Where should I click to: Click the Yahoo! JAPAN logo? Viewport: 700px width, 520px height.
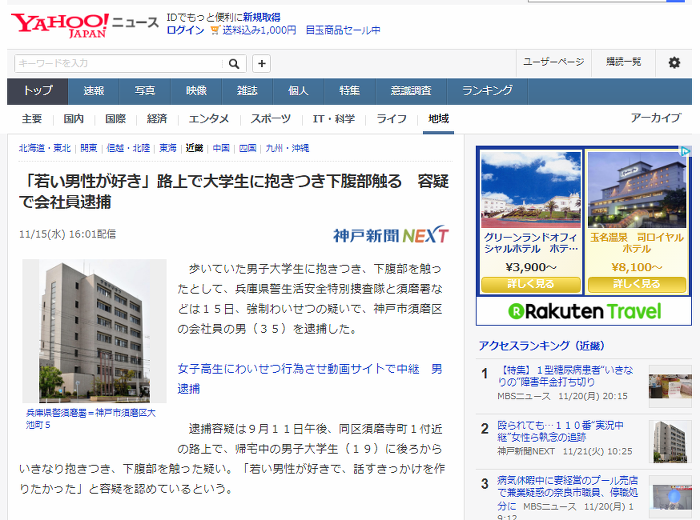tap(60, 25)
